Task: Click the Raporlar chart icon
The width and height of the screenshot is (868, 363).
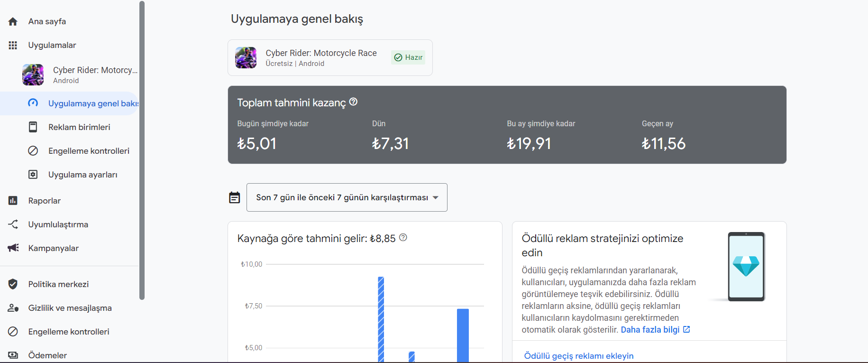Action: (13, 201)
